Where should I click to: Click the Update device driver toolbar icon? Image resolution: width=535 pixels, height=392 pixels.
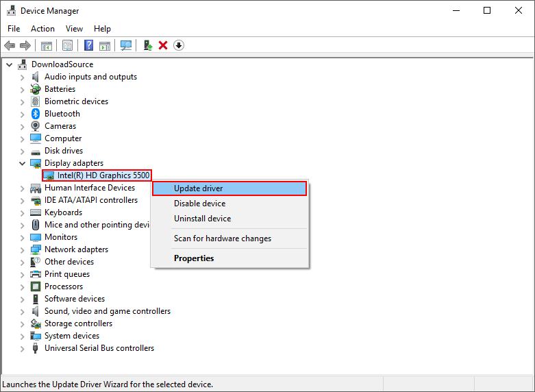[x=147, y=45]
